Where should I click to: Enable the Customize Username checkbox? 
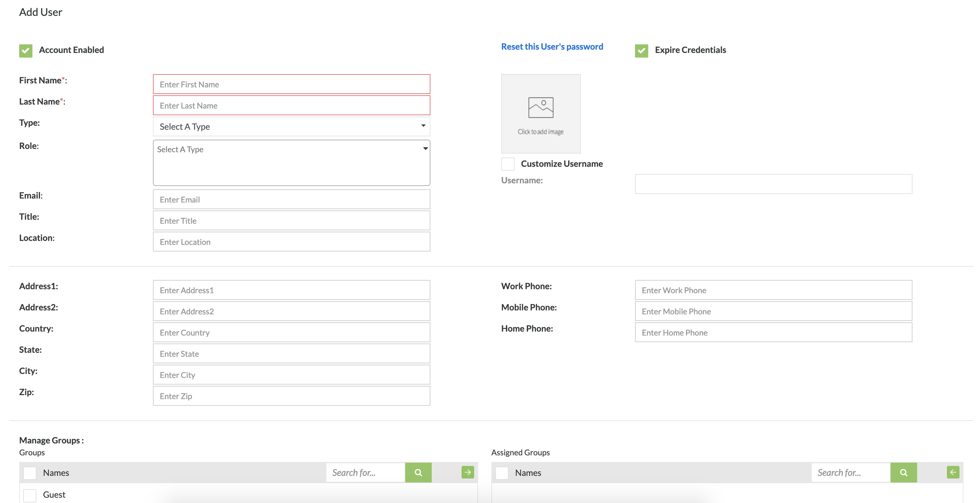point(508,164)
